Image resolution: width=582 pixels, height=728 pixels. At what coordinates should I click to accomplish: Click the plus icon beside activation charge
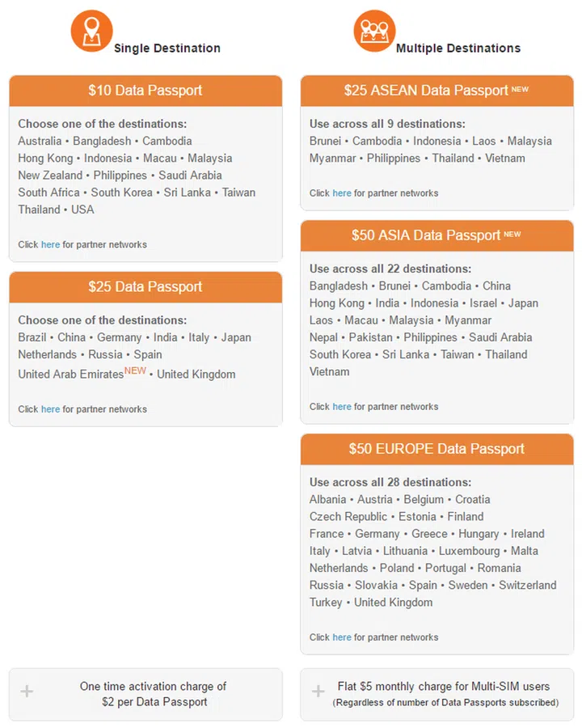point(27,692)
